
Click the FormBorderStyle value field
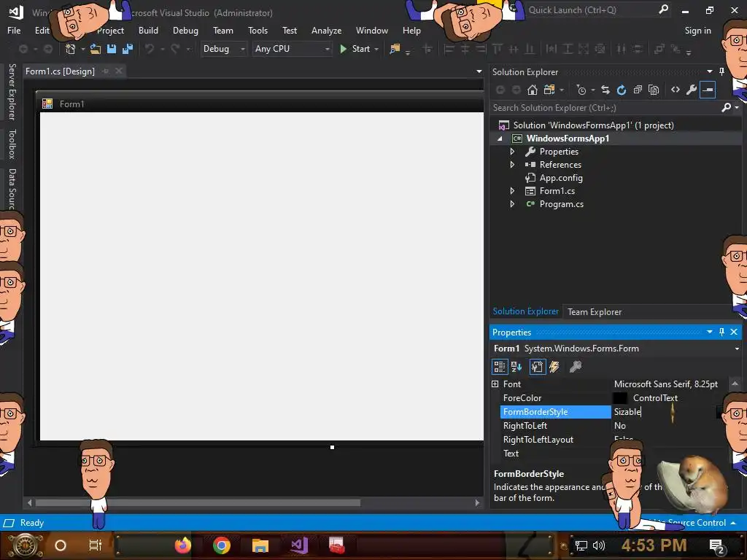(664, 412)
